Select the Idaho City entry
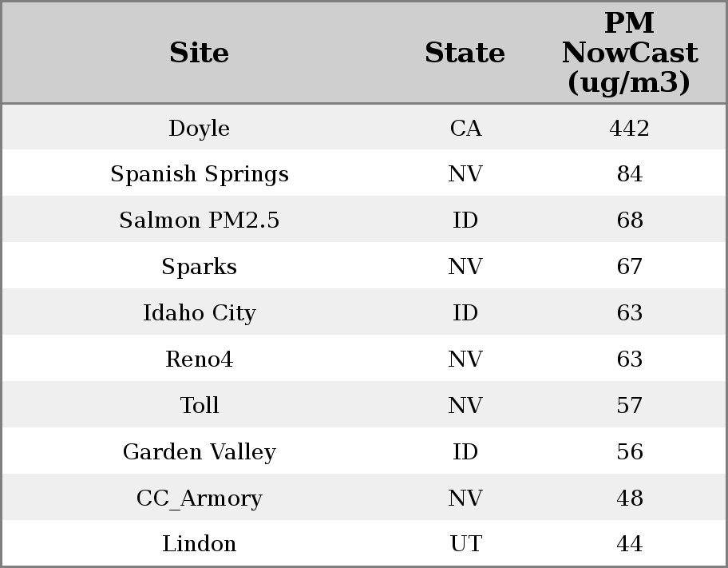This screenshot has height=568, width=728. click(x=199, y=313)
